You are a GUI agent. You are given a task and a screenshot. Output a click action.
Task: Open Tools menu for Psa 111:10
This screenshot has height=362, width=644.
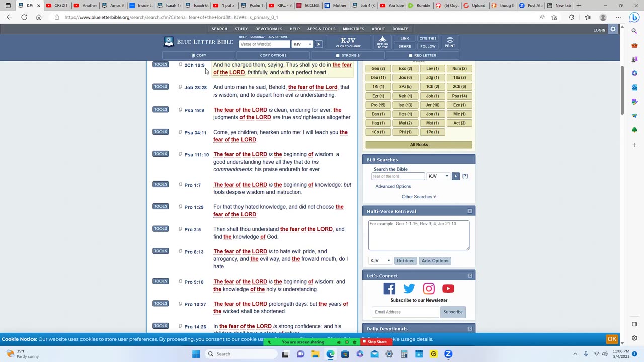160,154
